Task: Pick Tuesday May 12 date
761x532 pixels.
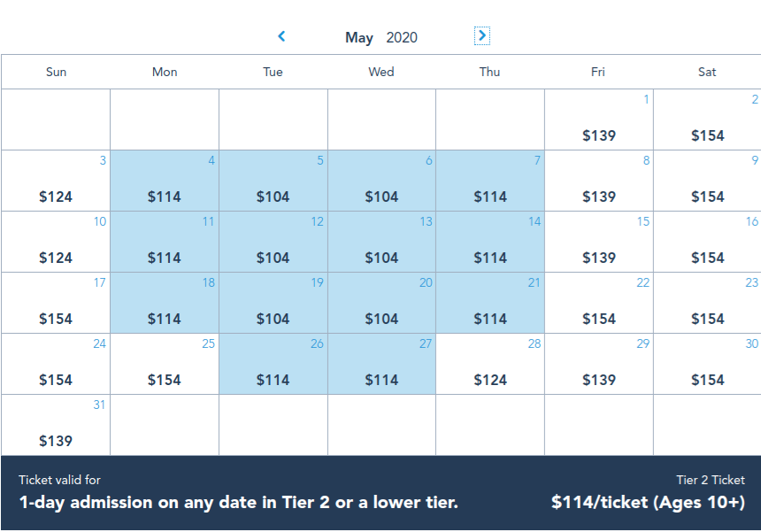Action: [273, 242]
